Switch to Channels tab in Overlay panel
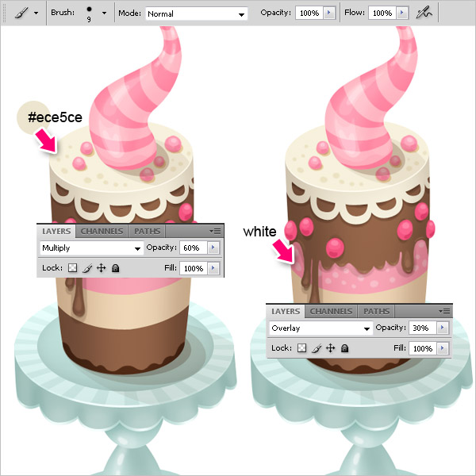 (x=331, y=312)
